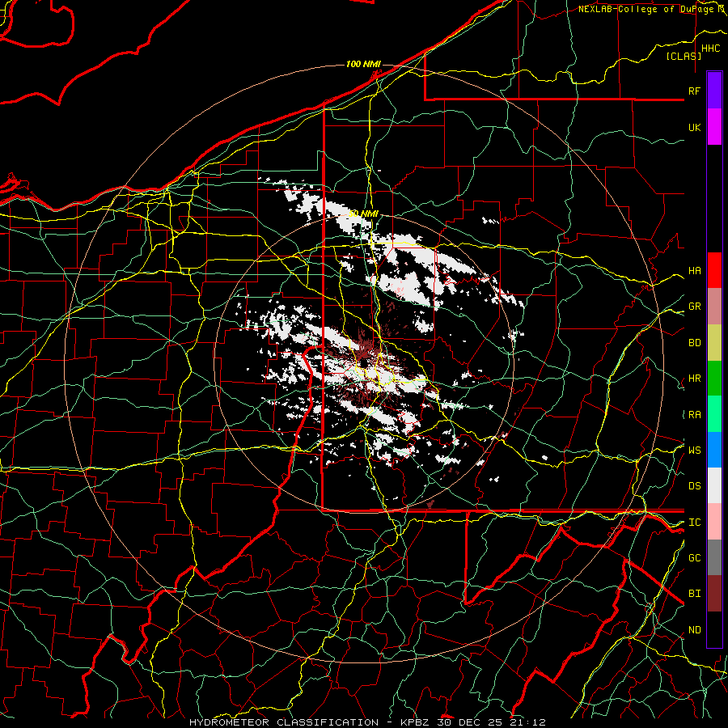The image size is (728, 728).
Task: Click the ND black legend swatch
Action: (x=714, y=629)
